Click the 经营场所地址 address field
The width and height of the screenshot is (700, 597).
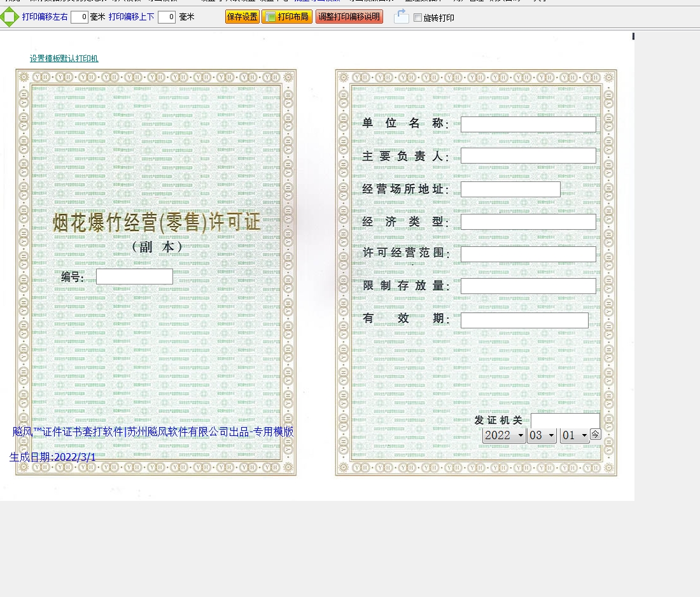510,189
